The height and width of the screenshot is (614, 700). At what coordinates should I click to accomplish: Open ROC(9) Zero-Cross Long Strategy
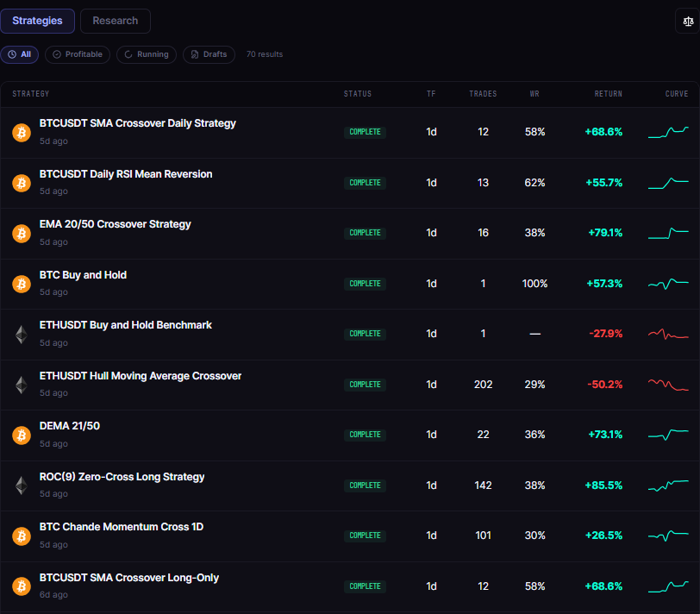coord(122,477)
